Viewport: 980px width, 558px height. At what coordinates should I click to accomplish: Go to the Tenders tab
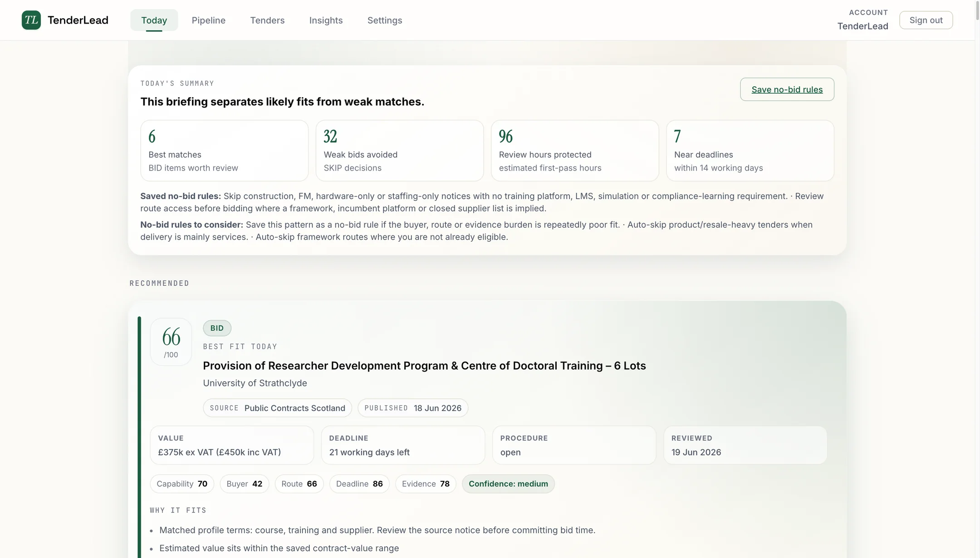click(267, 20)
